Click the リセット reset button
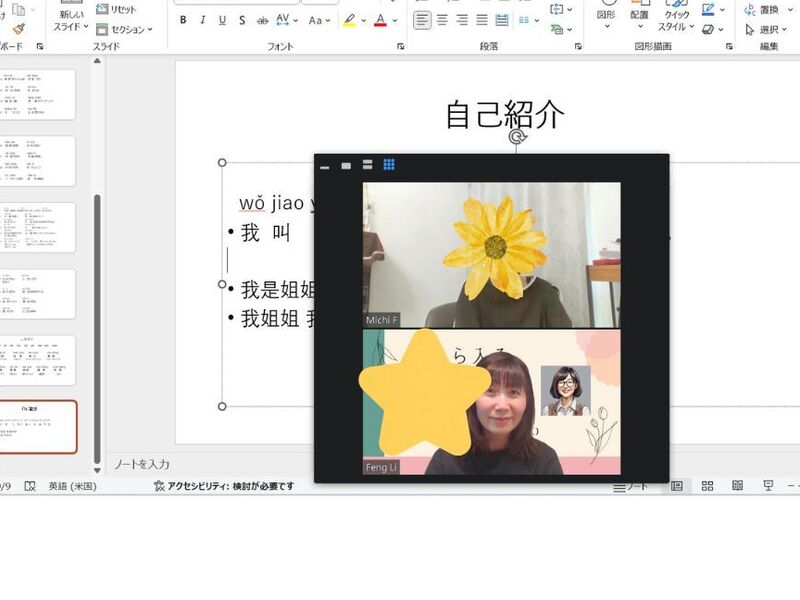 [118, 9]
